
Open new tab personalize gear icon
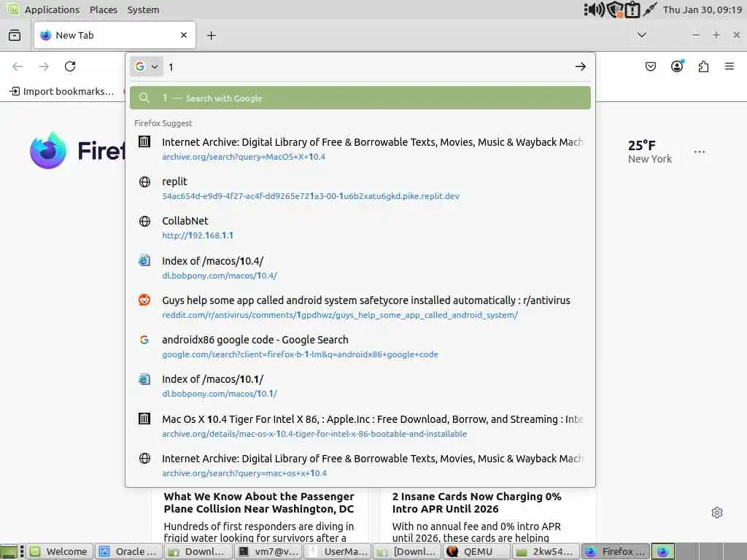tap(717, 513)
